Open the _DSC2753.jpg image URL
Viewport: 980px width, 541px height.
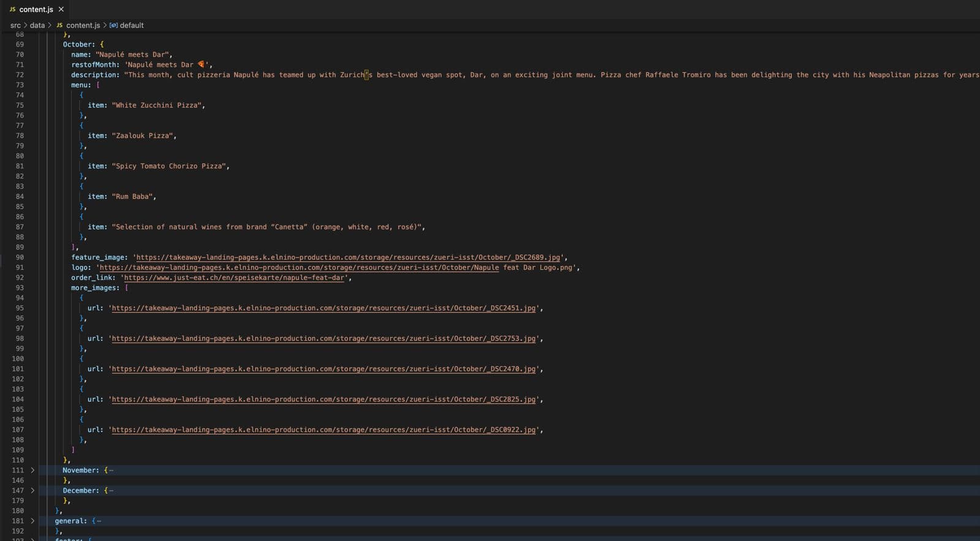pos(323,338)
